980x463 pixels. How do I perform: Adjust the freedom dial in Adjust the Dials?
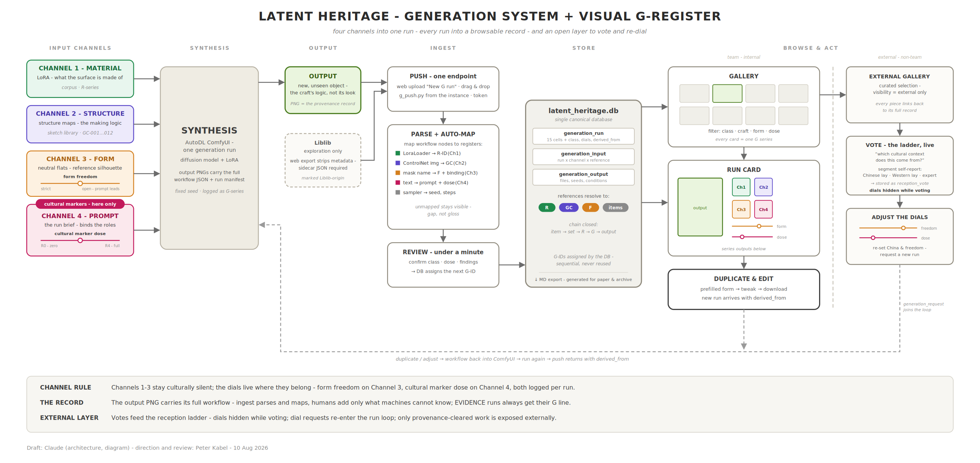pos(903,228)
